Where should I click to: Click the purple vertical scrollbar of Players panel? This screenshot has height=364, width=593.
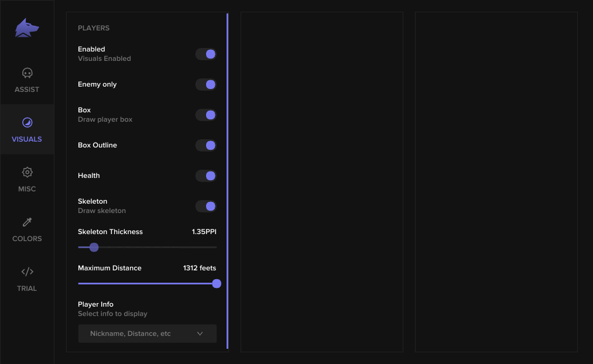point(227,181)
